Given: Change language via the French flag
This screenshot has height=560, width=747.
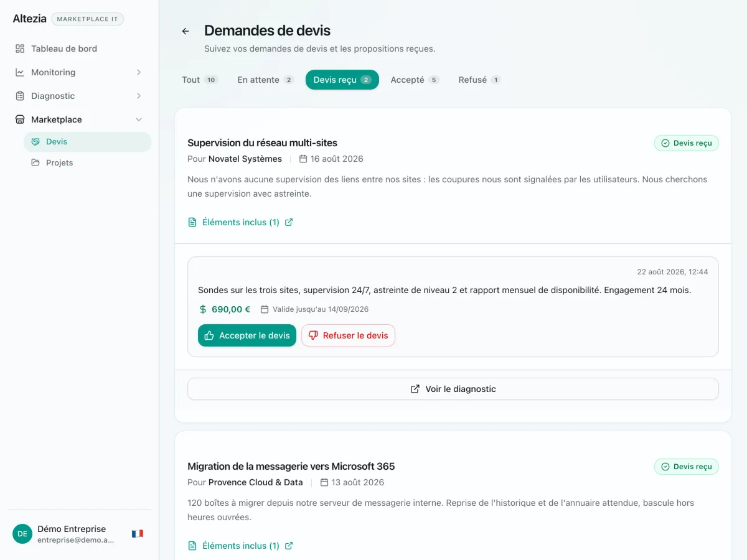Looking at the screenshot, I should click(138, 534).
